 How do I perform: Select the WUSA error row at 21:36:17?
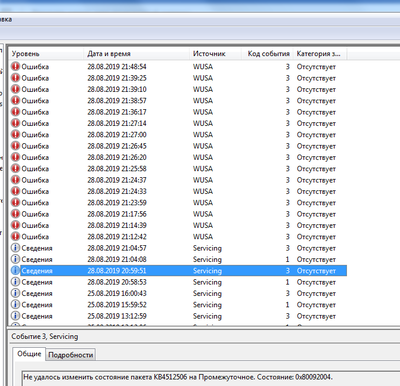click(x=179, y=112)
